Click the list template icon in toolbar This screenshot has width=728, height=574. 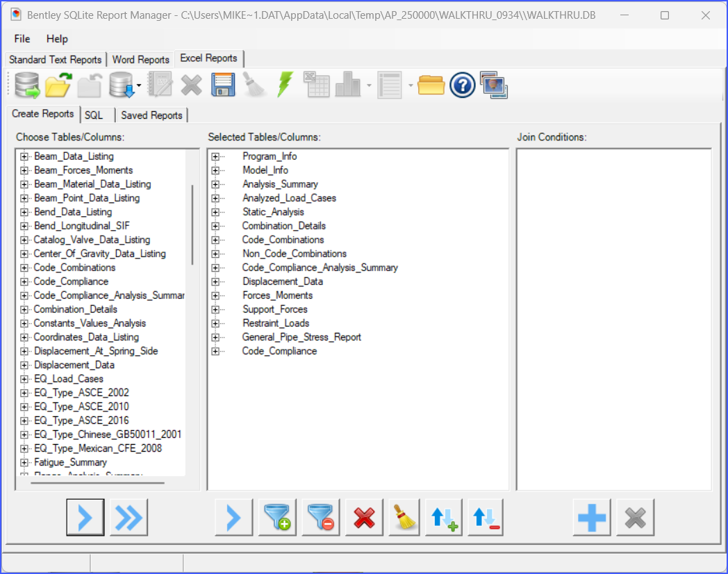point(390,85)
